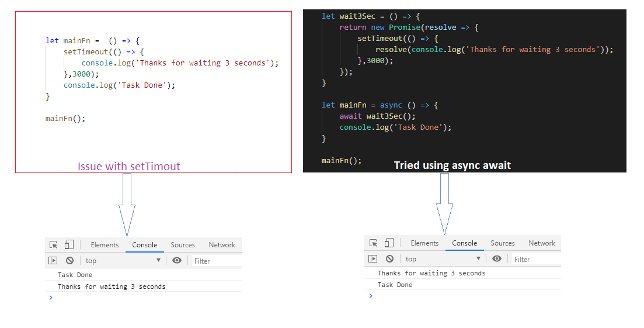Clear console icon in left DevTools
Image resolution: width=644 pixels, height=328 pixels.
coord(70,260)
